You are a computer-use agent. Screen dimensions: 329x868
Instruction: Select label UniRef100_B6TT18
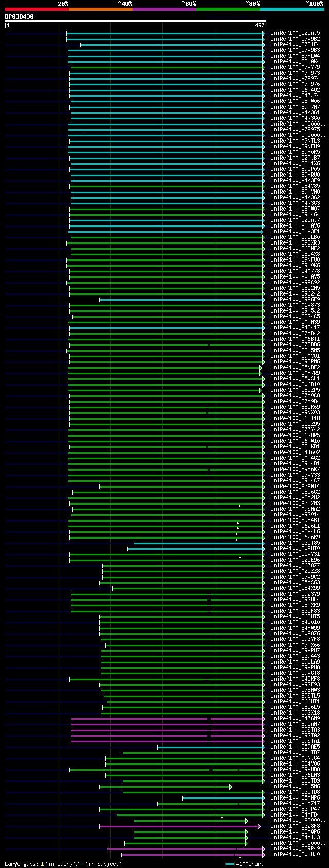(x=295, y=418)
